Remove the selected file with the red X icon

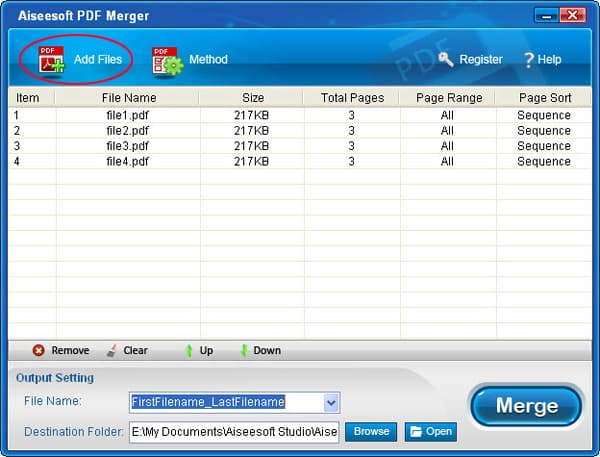click(x=38, y=351)
